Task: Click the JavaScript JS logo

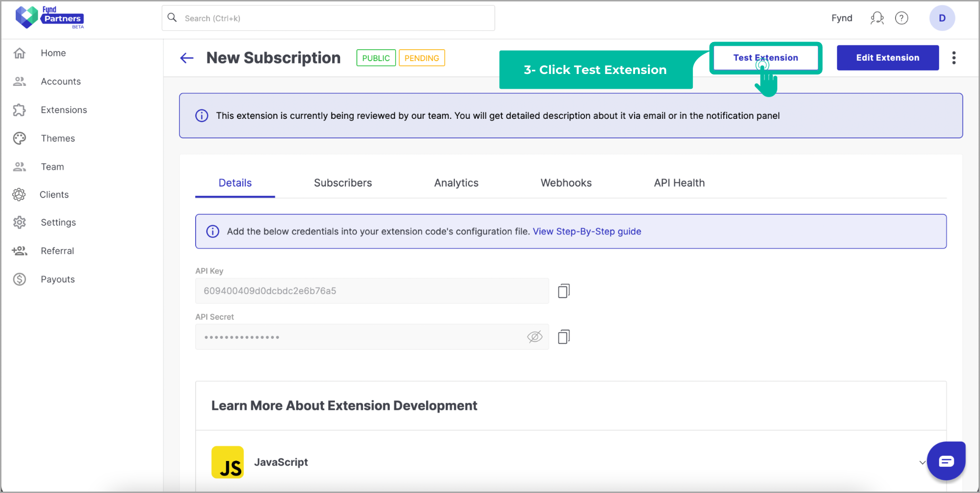Action: (x=228, y=462)
